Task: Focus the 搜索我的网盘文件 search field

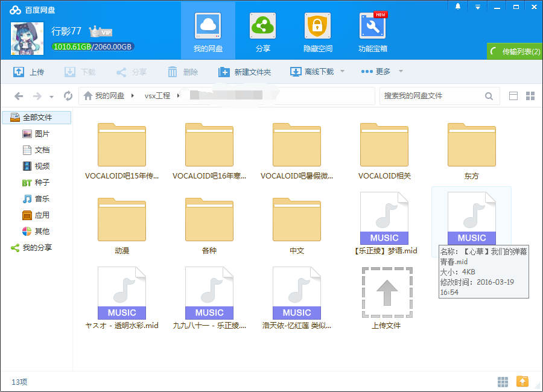Action: [433, 96]
